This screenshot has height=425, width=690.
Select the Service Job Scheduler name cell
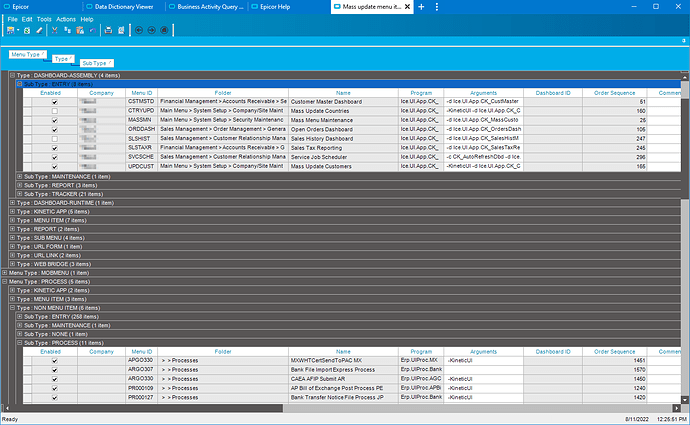click(x=343, y=157)
